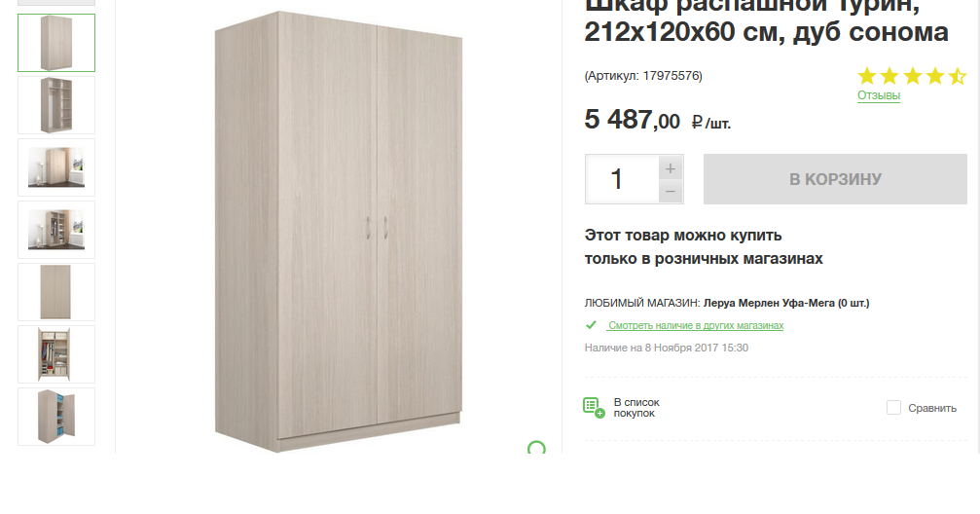
Task: Open Смотреть наличие в других магазинах link
Action: point(696,325)
